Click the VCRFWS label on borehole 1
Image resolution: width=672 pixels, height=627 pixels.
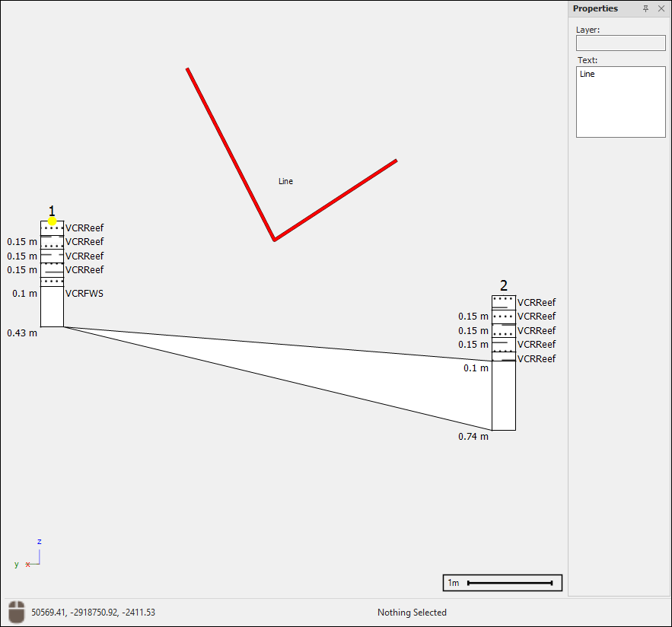coord(84,293)
